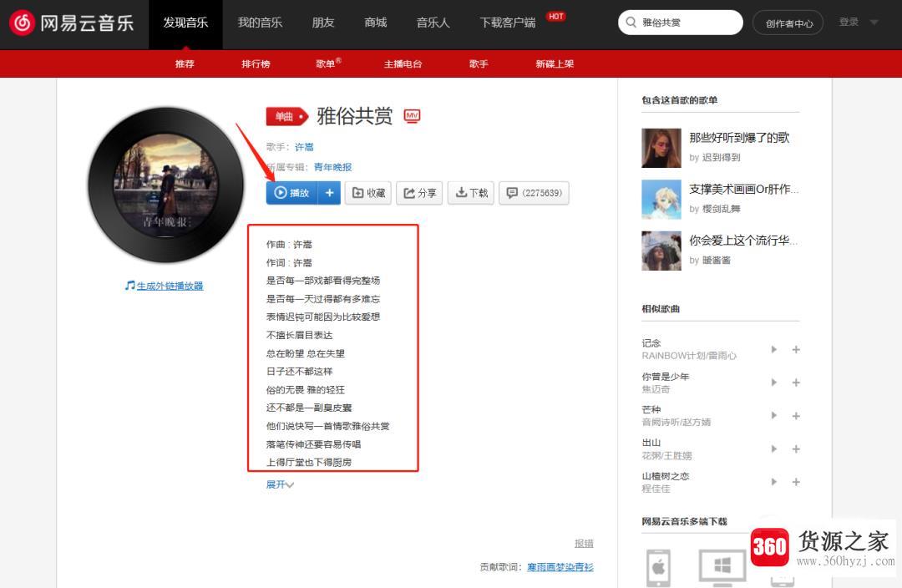Image resolution: width=902 pixels, height=588 pixels.
Task: Open similar song 芒种
Action: (651, 409)
